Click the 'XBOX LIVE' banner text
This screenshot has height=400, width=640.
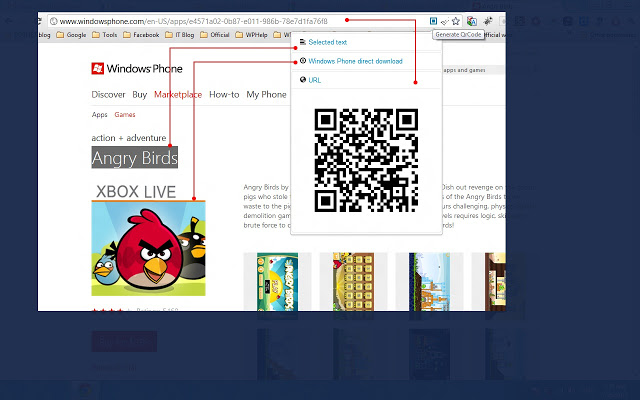coord(136,192)
